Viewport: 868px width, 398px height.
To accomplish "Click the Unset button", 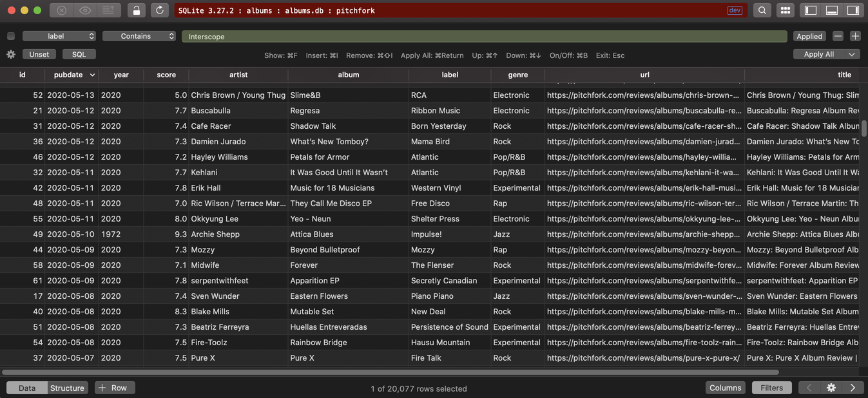I will click(39, 54).
